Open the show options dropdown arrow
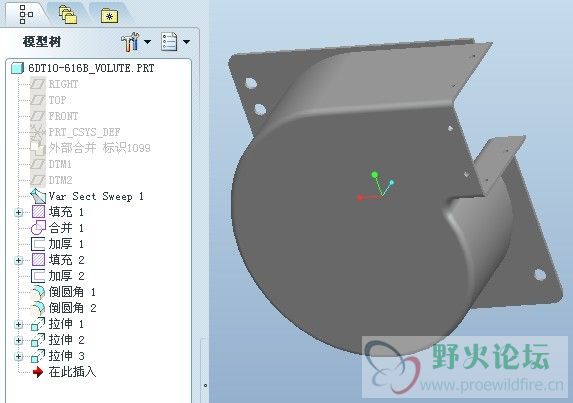This screenshot has width=573, height=403. 186,42
